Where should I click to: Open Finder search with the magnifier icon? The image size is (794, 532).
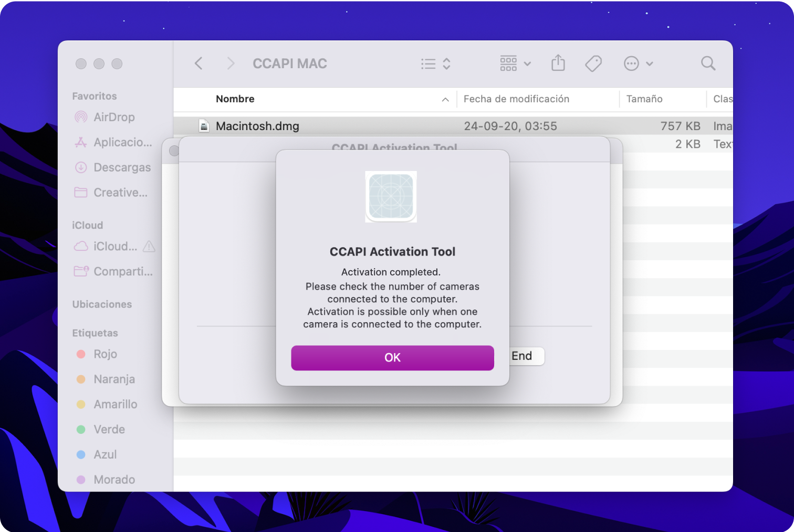tap(708, 63)
